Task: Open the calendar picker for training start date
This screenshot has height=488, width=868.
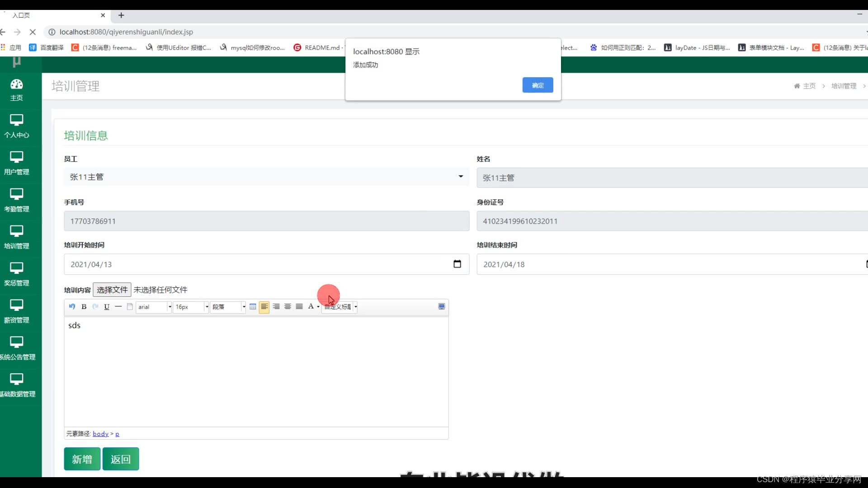Action: click(x=457, y=264)
